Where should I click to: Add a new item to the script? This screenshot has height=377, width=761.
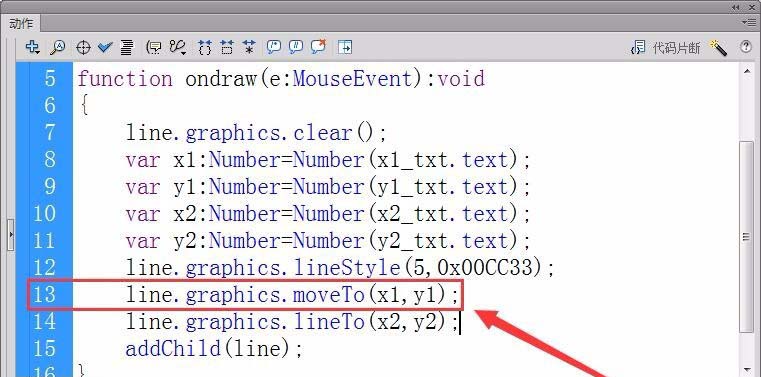(32, 47)
